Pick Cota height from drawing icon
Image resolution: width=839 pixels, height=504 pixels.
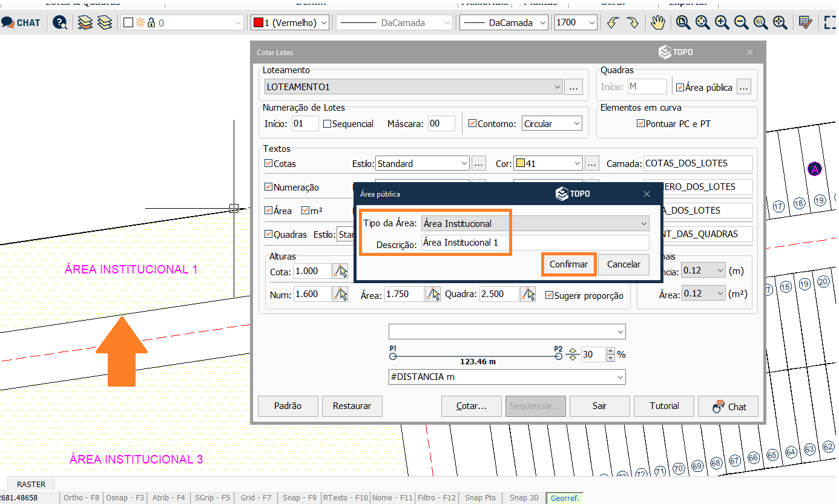(341, 272)
